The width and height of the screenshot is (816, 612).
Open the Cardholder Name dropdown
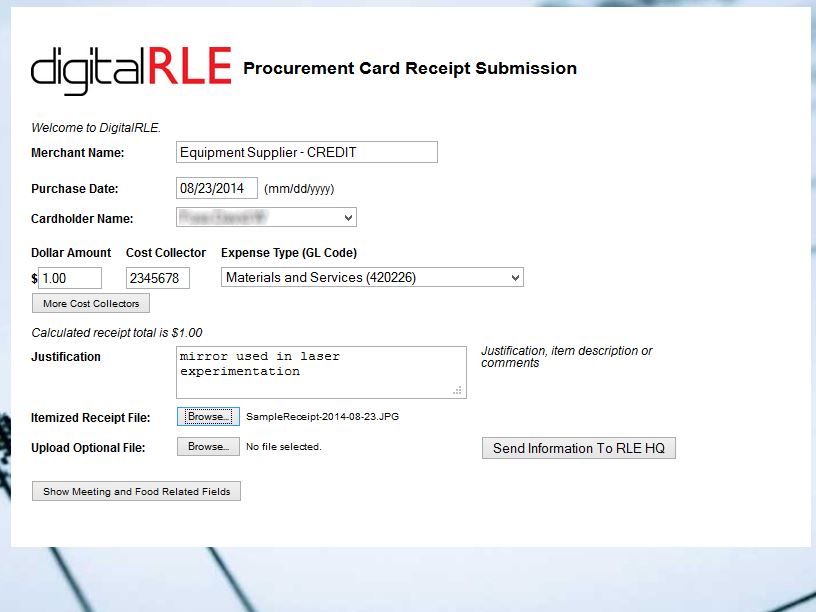pos(266,217)
